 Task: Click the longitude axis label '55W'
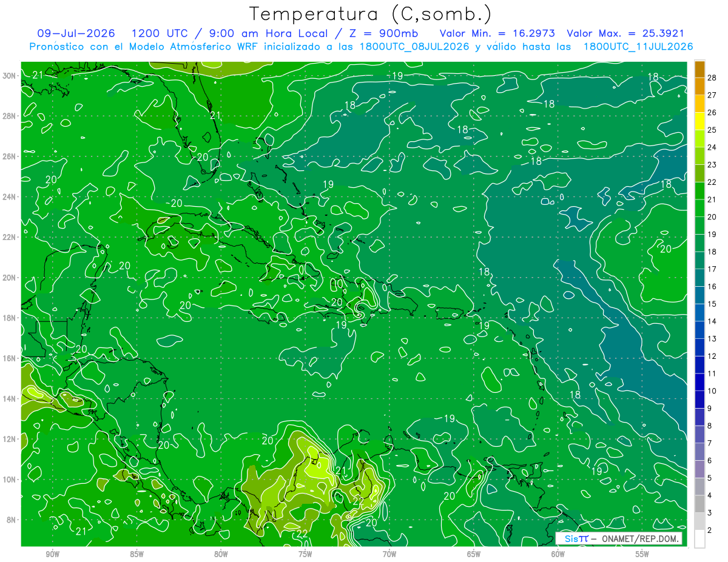(x=642, y=554)
